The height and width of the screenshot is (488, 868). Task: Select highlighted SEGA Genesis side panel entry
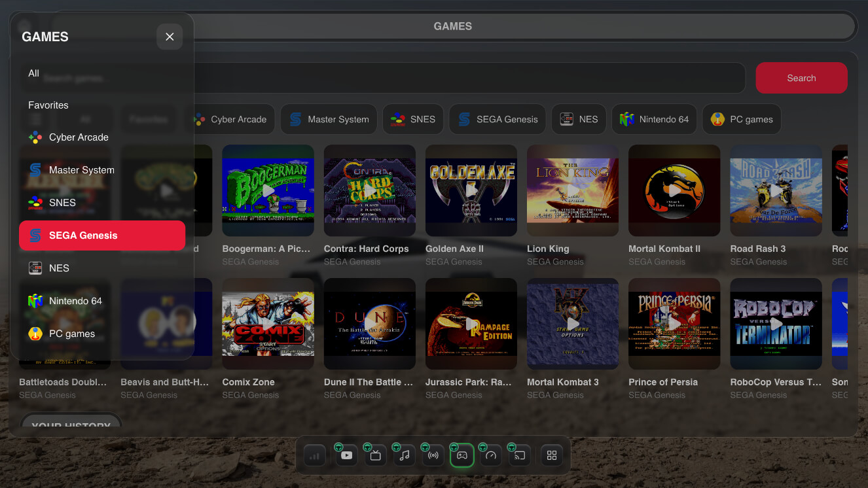pos(101,235)
